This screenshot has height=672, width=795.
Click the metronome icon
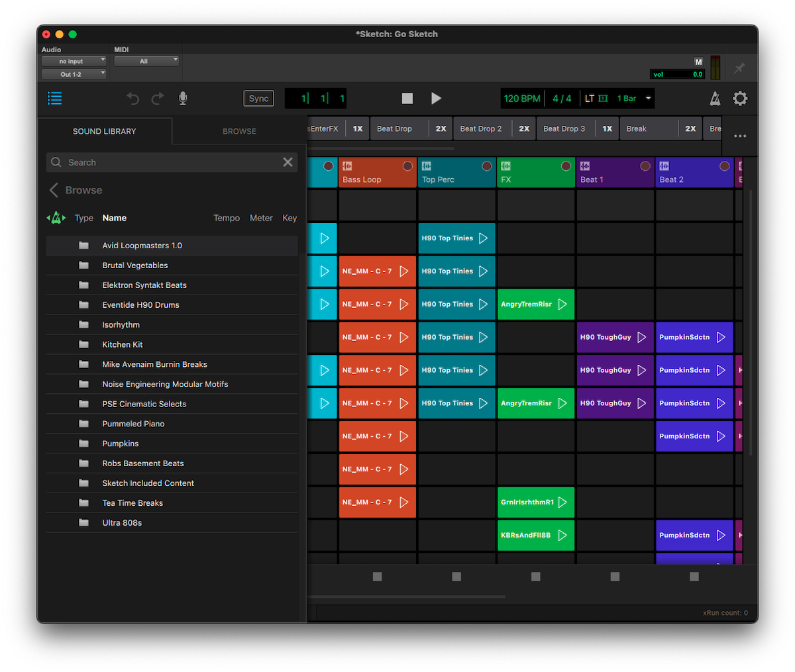[714, 98]
